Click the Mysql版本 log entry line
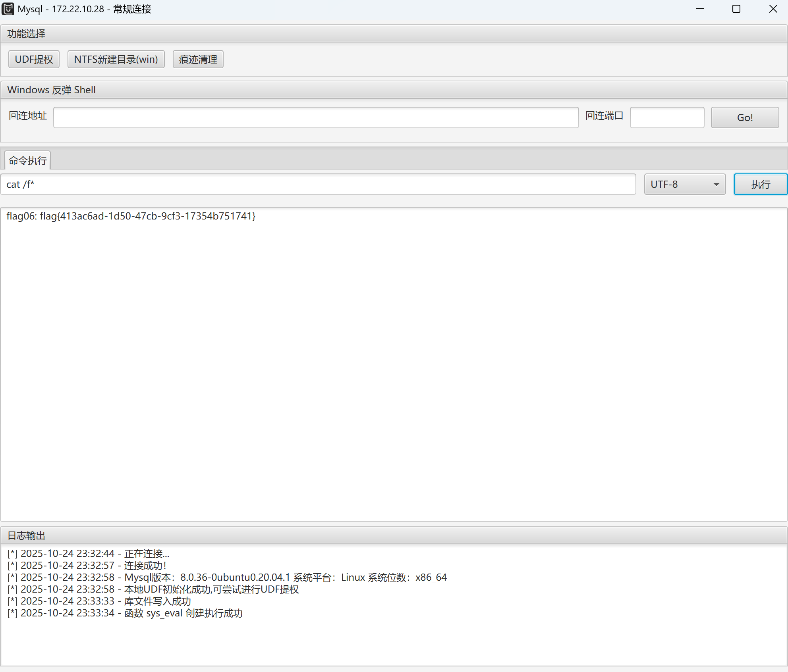This screenshot has height=672, width=788. click(226, 577)
